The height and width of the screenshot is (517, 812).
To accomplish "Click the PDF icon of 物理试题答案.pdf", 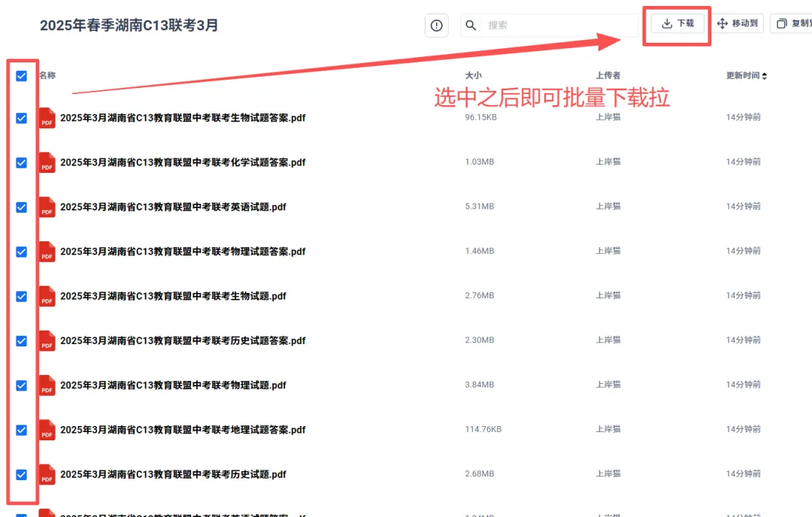I will click(46, 251).
